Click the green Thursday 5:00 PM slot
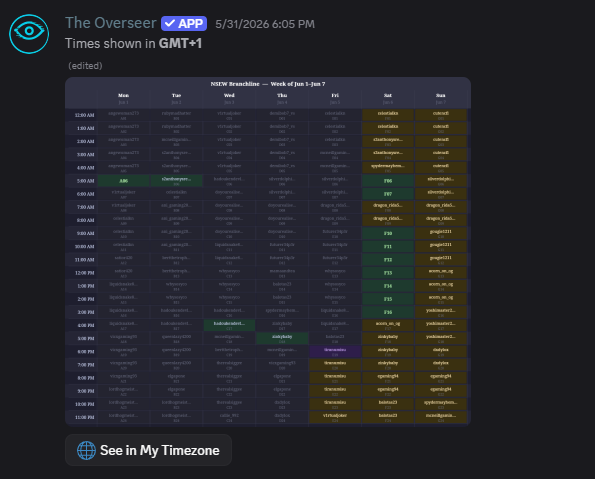Image resolution: width=595 pixels, height=479 pixels. point(282,339)
